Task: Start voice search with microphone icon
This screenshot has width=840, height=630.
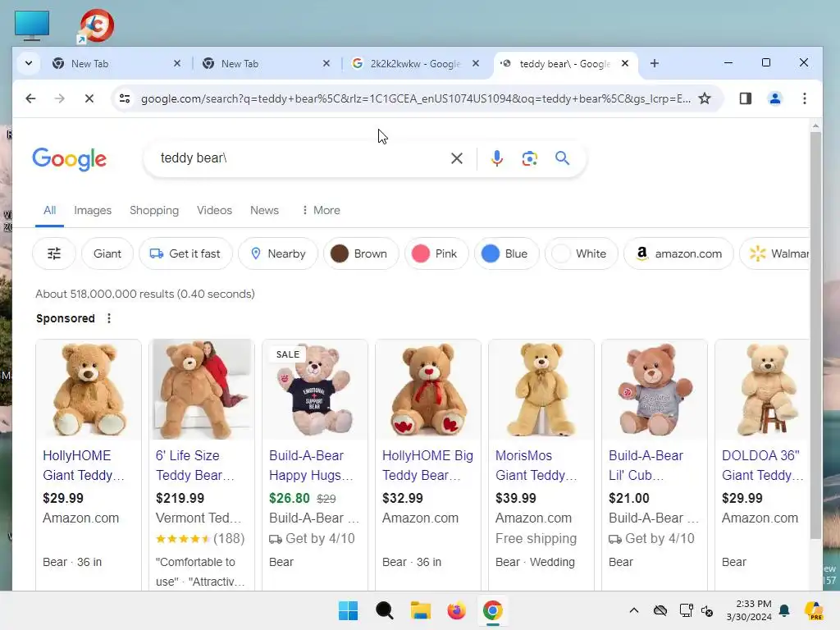Action: click(x=496, y=158)
